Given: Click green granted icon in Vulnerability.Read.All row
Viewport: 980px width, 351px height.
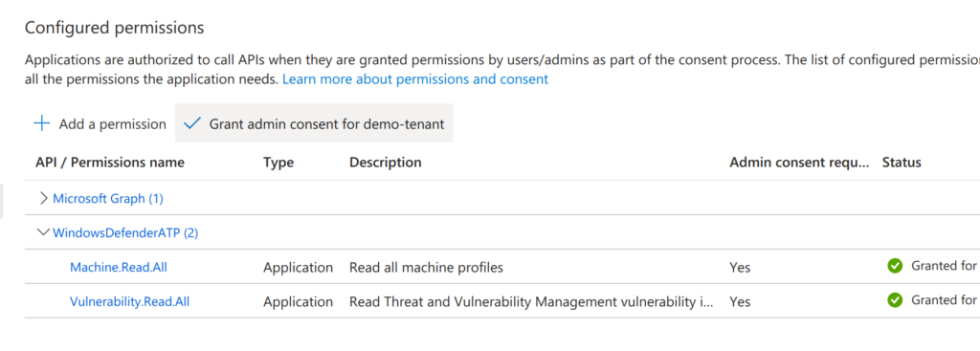Looking at the screenshot, I should click(895, 300).
